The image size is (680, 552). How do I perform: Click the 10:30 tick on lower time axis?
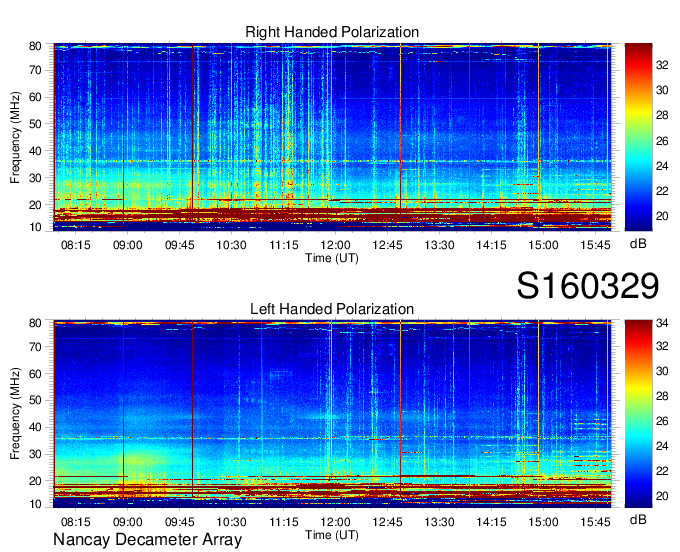[x=232, y=522]
